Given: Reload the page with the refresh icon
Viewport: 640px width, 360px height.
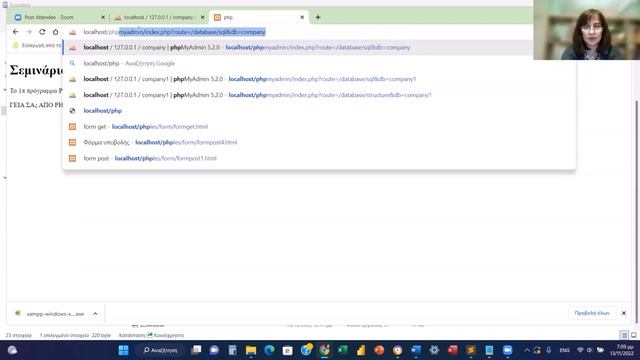Looking at the screenshot, I should tap(42, 32).
